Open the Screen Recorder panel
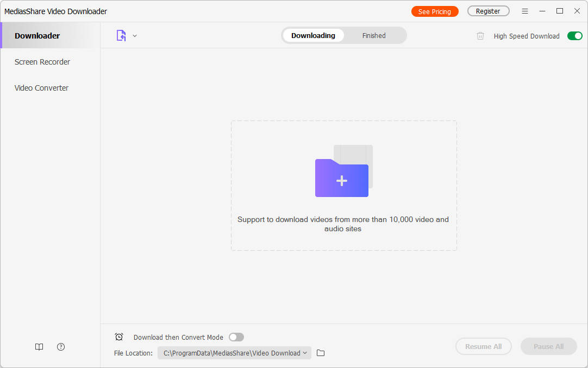 [42, 61]
